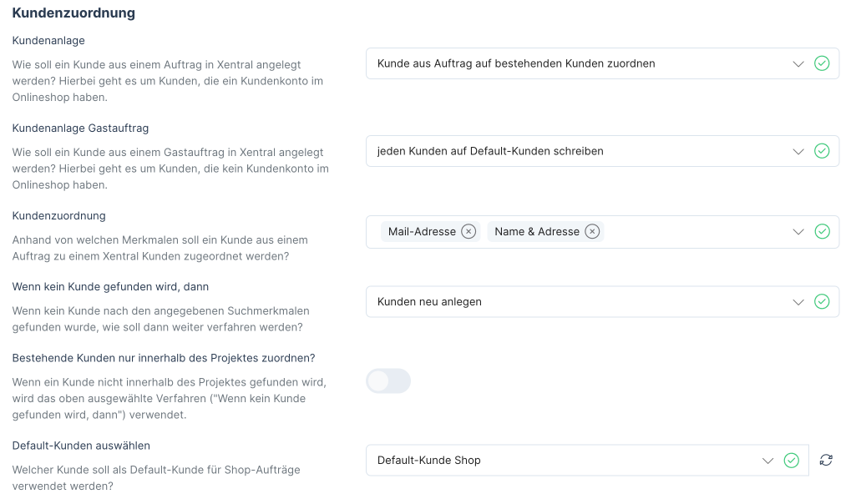Remove the Name & Adresse tag via its X icon
Screen dimensions: 856x504
click(x=592, y=231)
